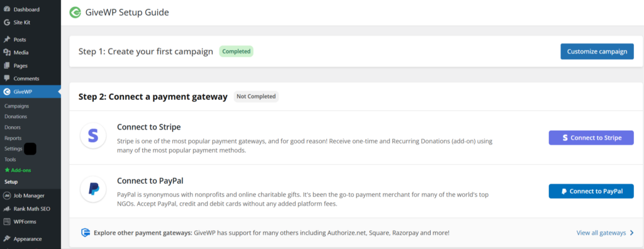The height and width of the screenshot is (249, 644).
Task: Click the Customize campaign button
Action: [x=597, y=52]
